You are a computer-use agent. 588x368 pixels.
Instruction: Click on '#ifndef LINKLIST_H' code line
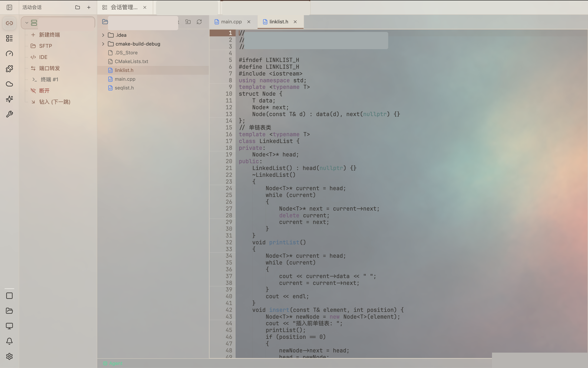coord(269,60)
